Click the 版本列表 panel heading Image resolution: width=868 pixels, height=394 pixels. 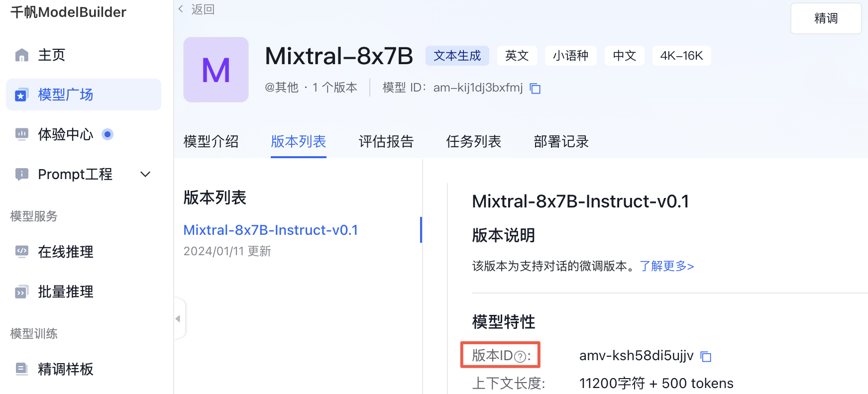coord(215,197)
